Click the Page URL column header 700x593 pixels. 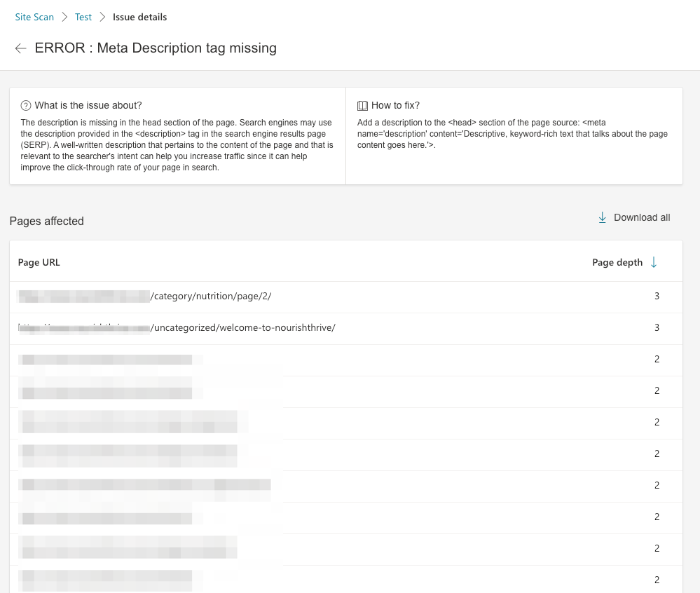click(x=39, y=262)
